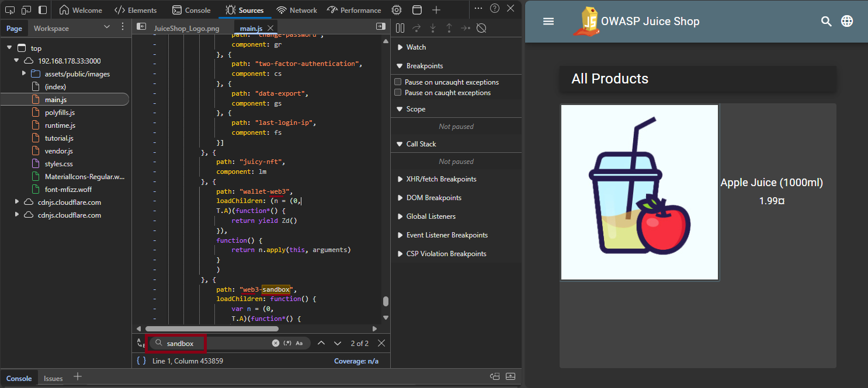Open the Juice Shop hamburger menu

pos(548,21)
